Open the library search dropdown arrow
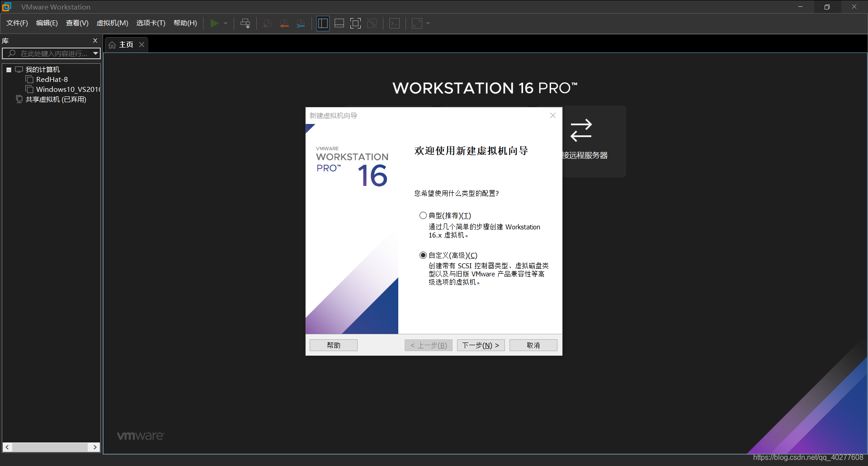This screenshot has height=466, width=868. coord(95,53)
